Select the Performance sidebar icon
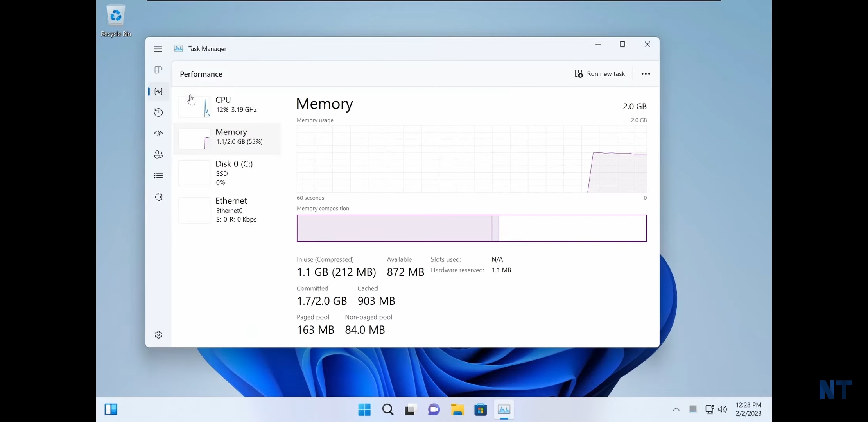Image resolution: width=868 pixels, height=422 pixels. (x=158, y=91)
